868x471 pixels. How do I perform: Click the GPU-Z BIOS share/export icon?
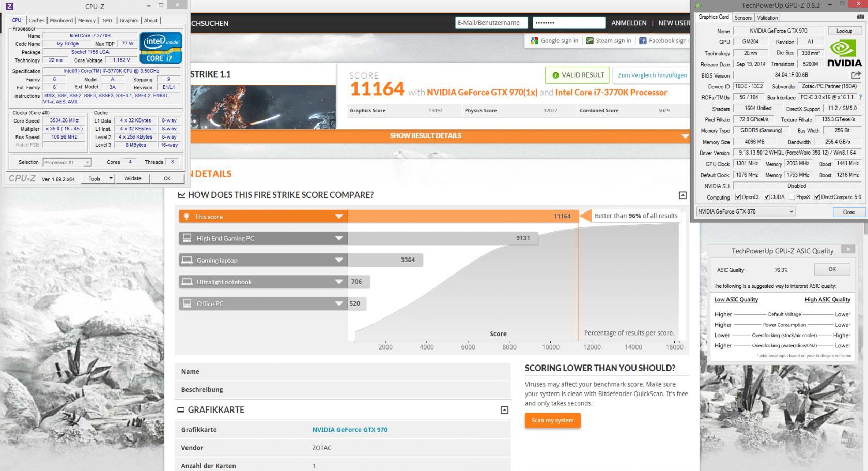tap(856, 75)
